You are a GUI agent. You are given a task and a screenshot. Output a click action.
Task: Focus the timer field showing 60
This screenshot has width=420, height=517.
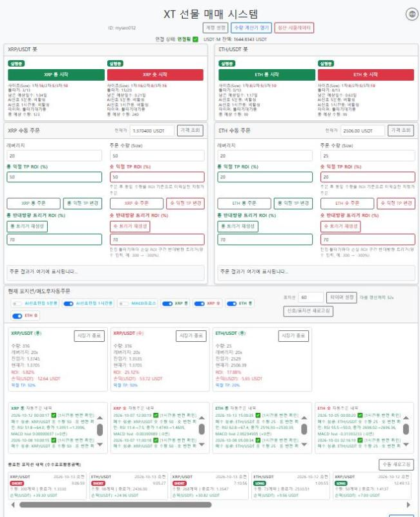[x=311, y=297]
